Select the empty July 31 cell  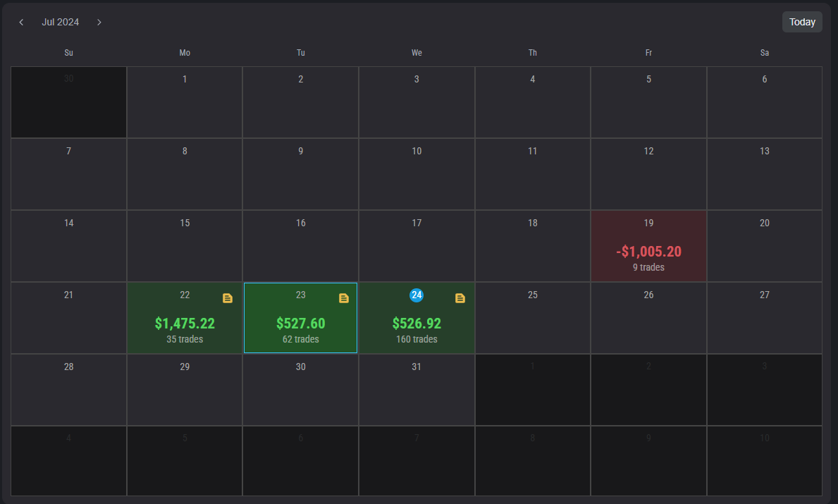point(416,390)
